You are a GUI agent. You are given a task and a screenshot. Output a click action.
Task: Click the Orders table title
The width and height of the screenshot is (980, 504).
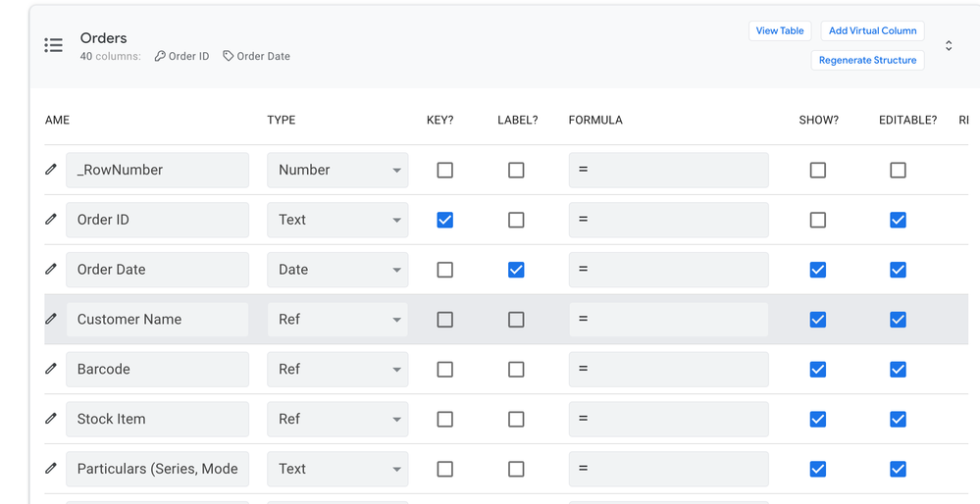pyautogui.click(x=104, y=38)
